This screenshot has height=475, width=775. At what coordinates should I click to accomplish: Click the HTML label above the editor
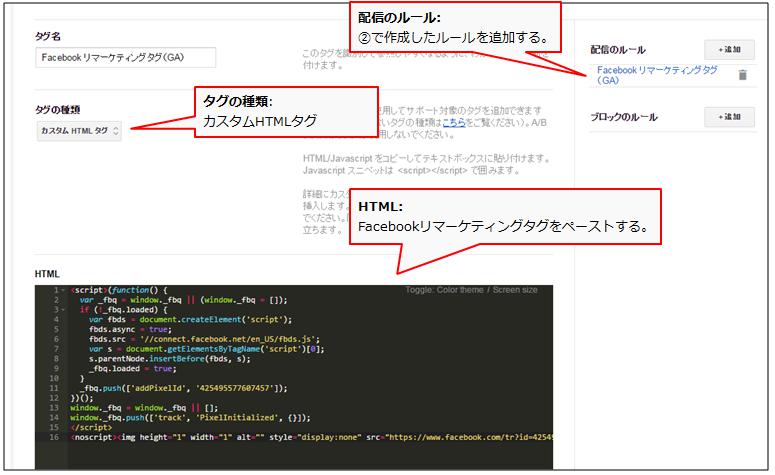pos(47,274)
